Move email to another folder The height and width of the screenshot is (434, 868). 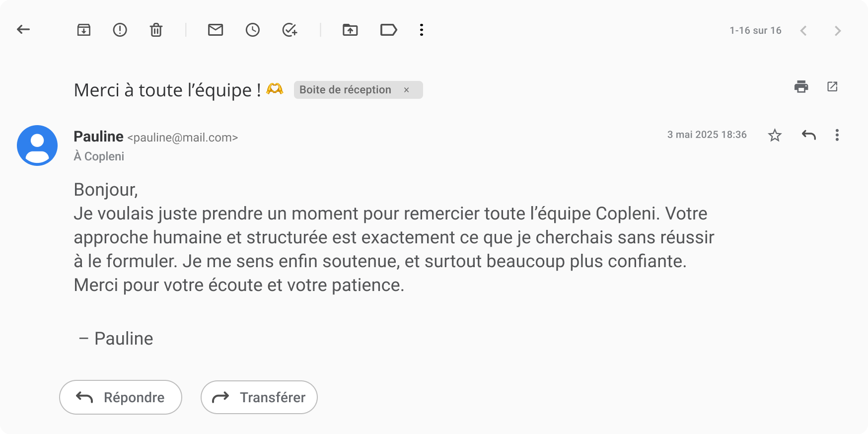[350, 30]
